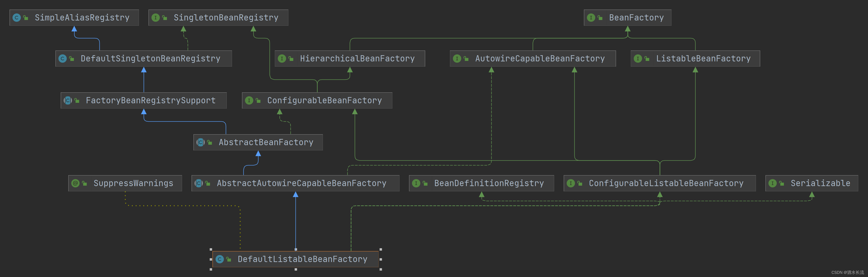The image size is (868, 277).
Task: Select the BeanDefinitionRegistry node label
Action: (x=489, y=183)
